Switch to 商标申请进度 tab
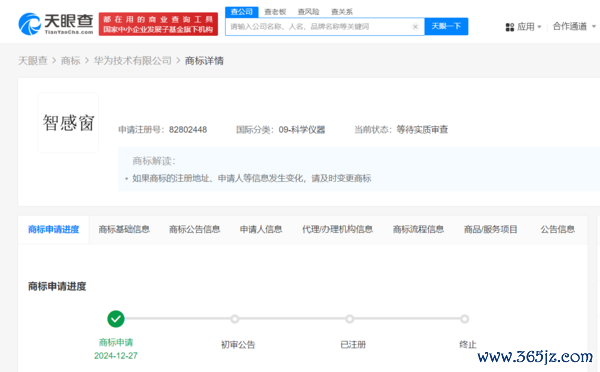 tap(54, 229)
